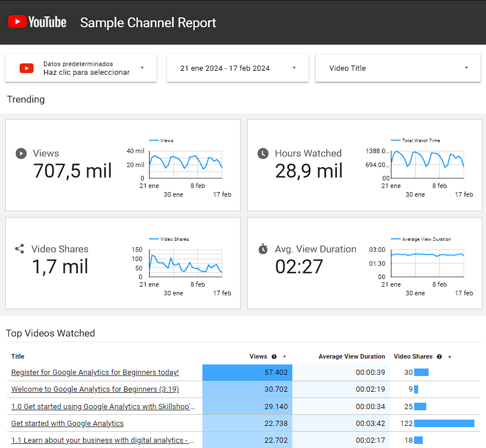The image size is (486, 448).
Task: Click the 00:00:39 duration cell
Action: [x=341, y=373]
